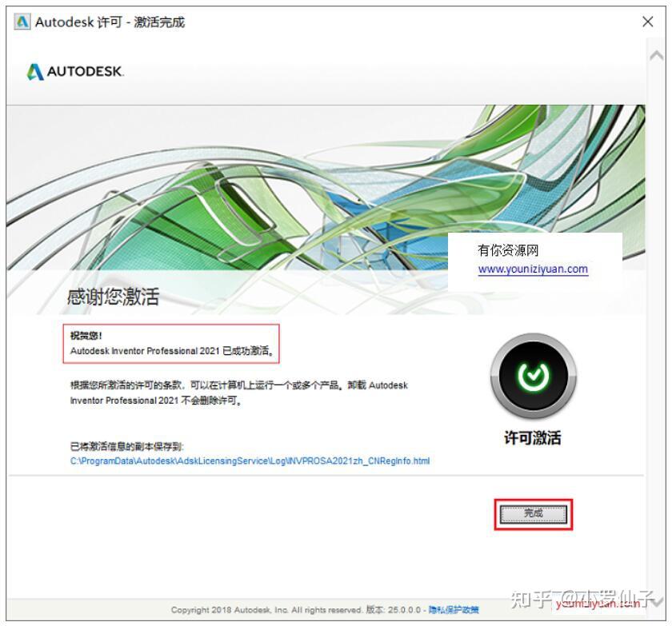Click the license terms paragraph starting 根据您所激活
The height and width of the screenshot is (626, 672).
(x=238, y=393)
